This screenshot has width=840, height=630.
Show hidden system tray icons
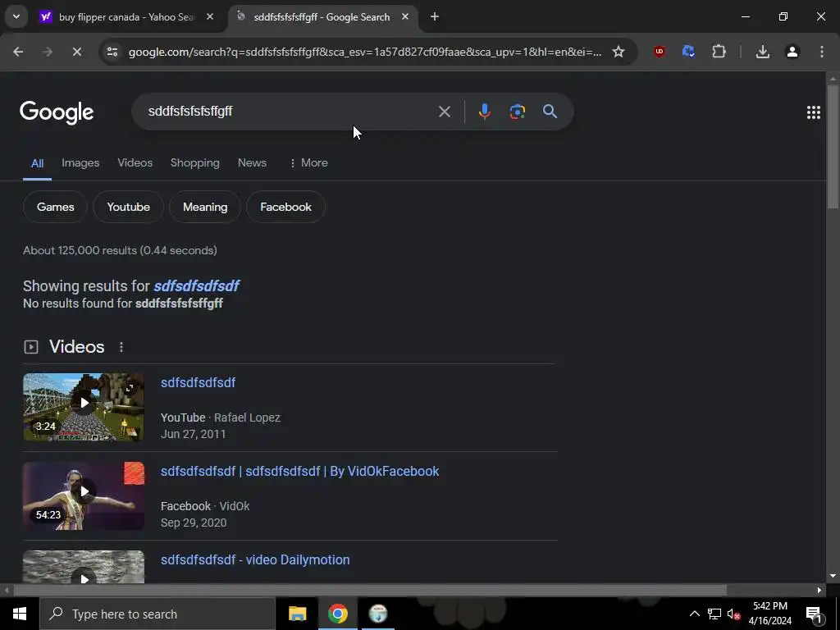click(694, 614)
